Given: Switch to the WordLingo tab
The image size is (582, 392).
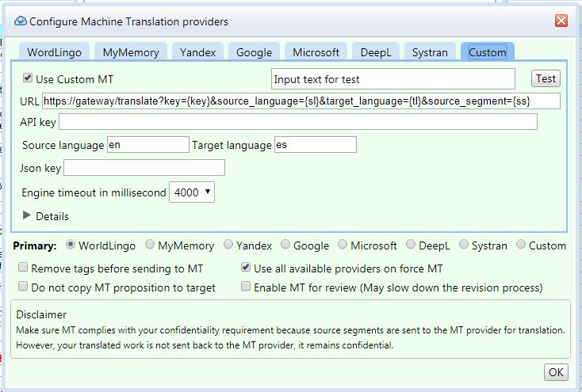Looking at the screenshot, I should coord(54,52).
